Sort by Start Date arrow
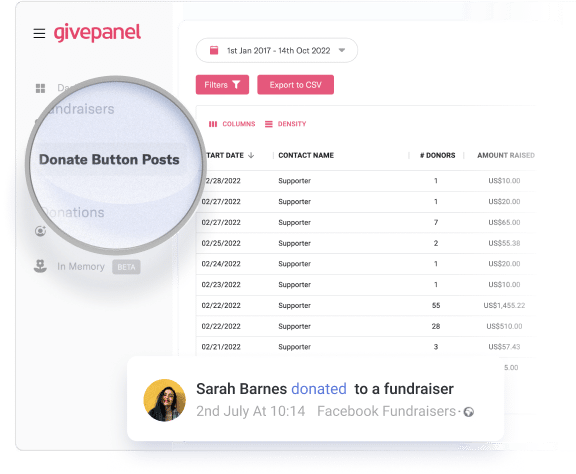 pyautogui.click(x=251, y=155)
